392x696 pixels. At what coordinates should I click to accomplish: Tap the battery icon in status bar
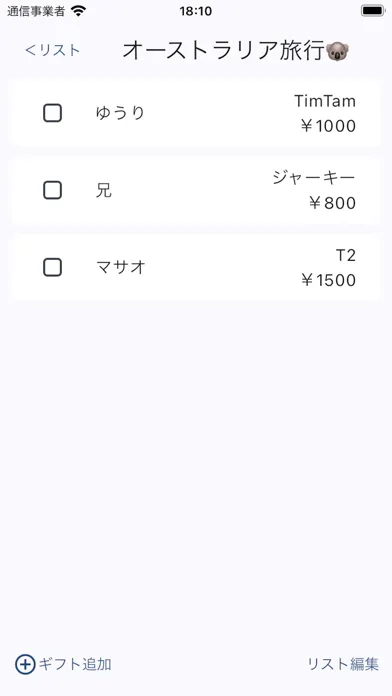373,11
